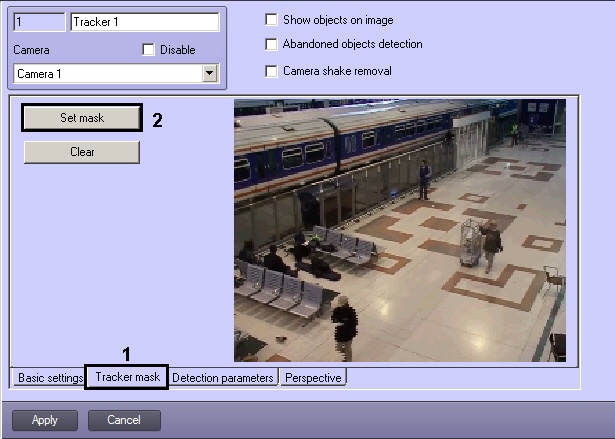Apply the tracker settings
This screenshot has height=439, width=615.
(x=45, y=420)
